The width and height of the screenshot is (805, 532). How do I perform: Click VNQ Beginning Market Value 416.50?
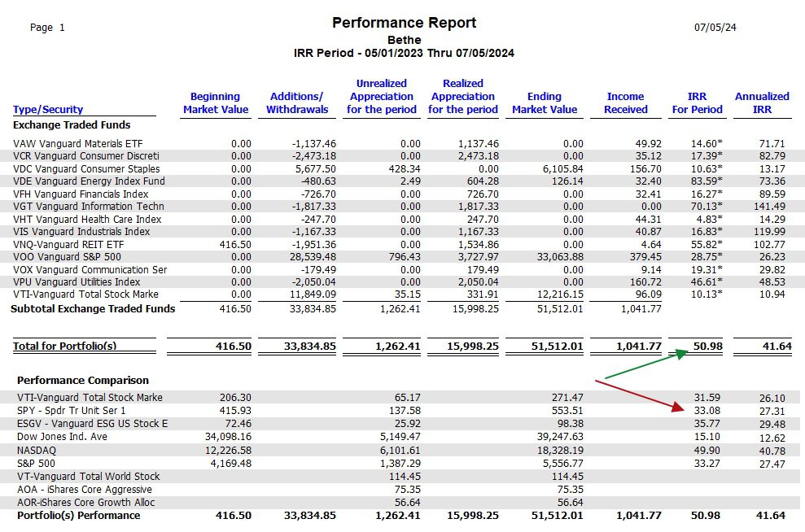(x=235, y=244)
